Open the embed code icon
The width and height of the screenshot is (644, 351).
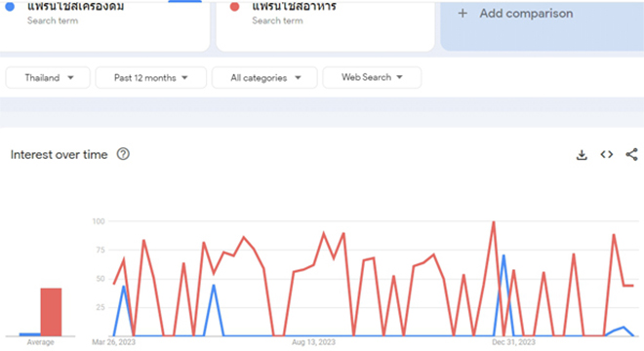[607, 154]
